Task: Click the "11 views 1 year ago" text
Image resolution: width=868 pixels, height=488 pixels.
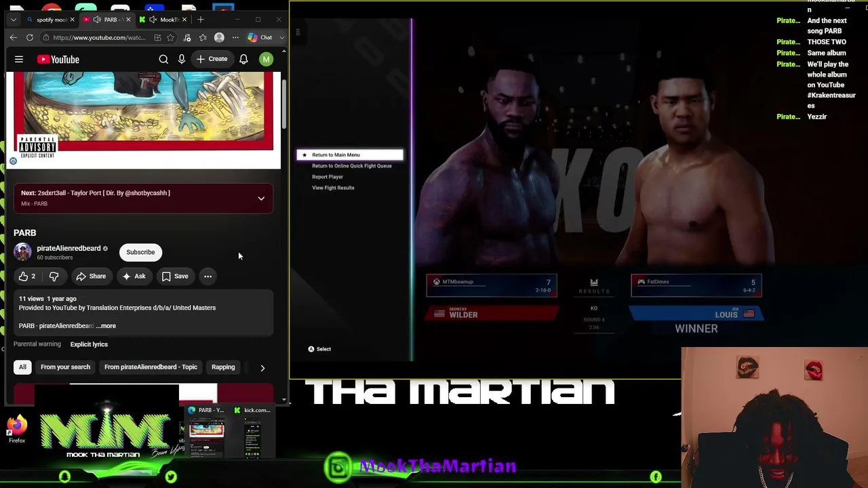Action: [x=47, y=299]
